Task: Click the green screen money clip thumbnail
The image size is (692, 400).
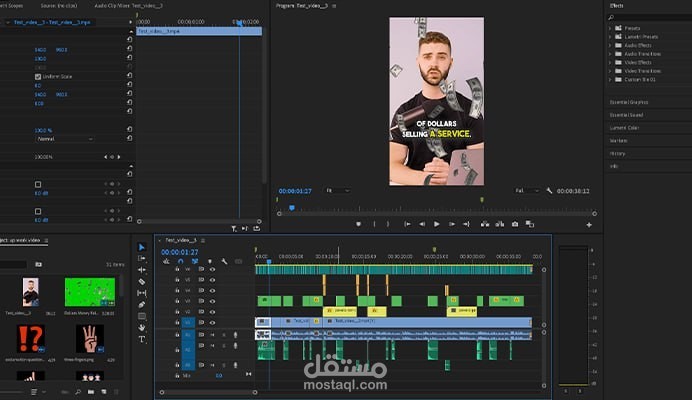Action: coord(90,292)
